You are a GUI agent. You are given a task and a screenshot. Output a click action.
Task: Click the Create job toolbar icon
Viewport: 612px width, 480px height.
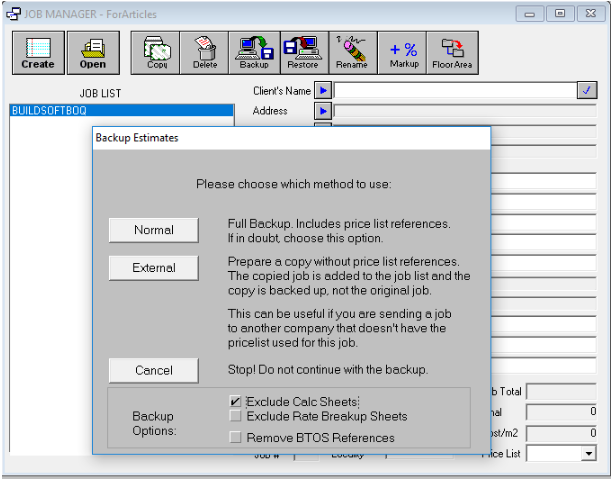point(38,52)
